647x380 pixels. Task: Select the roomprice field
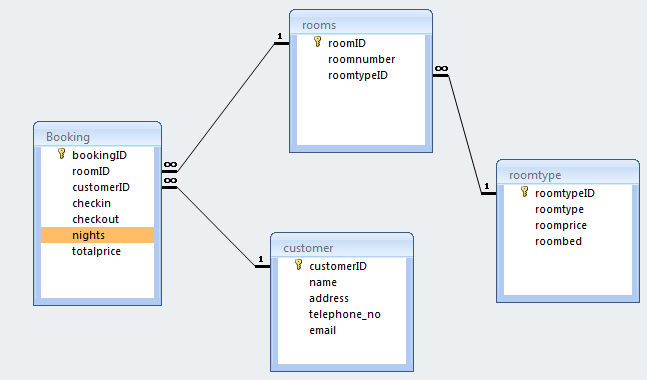(x=568, y=225)
